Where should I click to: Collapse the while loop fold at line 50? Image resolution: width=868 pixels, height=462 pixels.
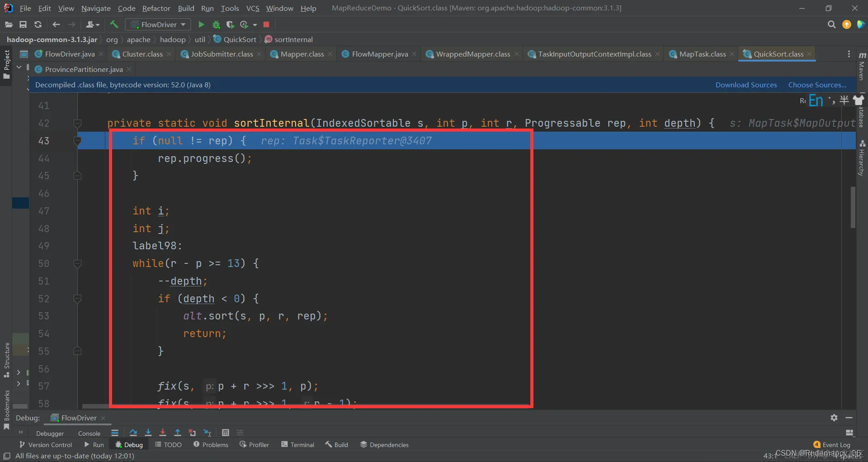point(77,263)
